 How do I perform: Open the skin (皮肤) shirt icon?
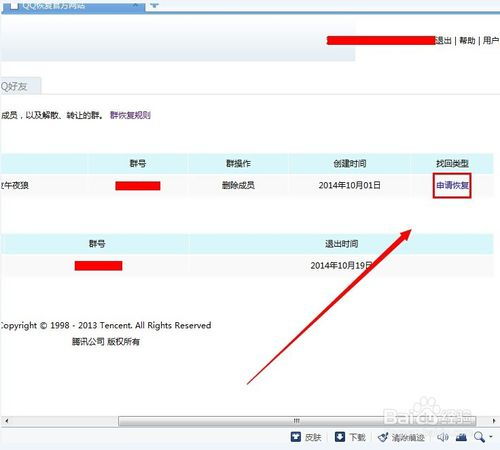pos(296,437)
